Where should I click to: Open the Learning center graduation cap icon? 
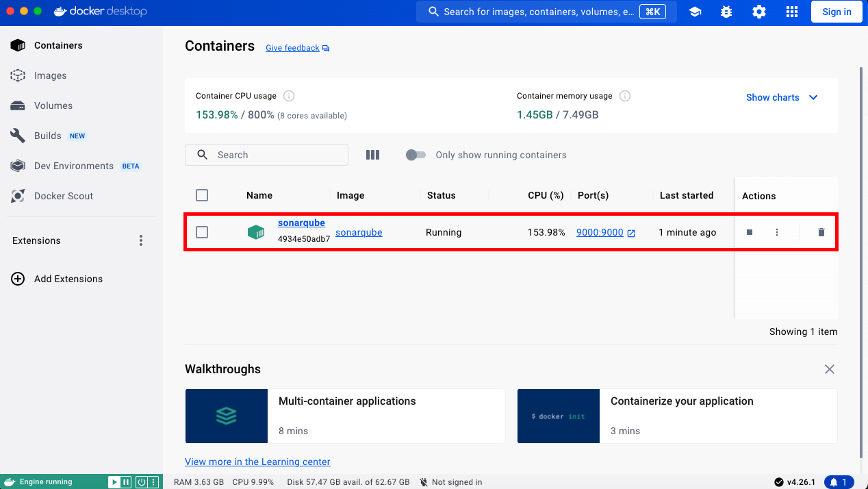pos(695,12)
